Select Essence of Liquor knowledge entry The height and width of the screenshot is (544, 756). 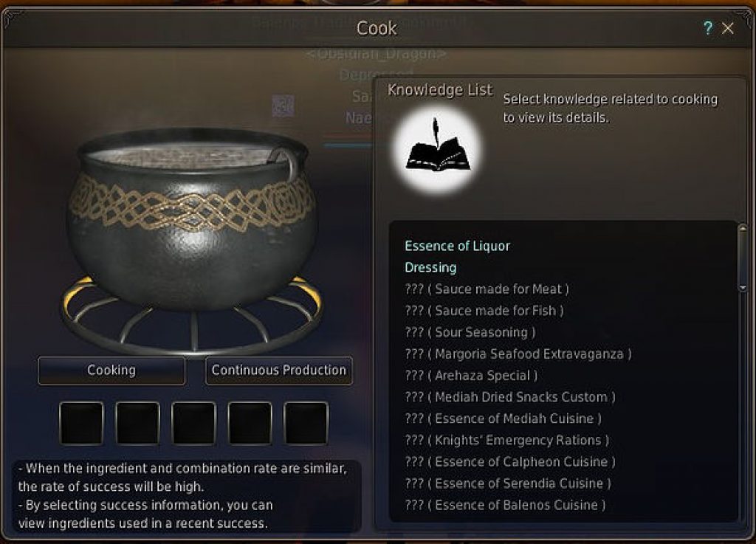(x=457, y=247)
